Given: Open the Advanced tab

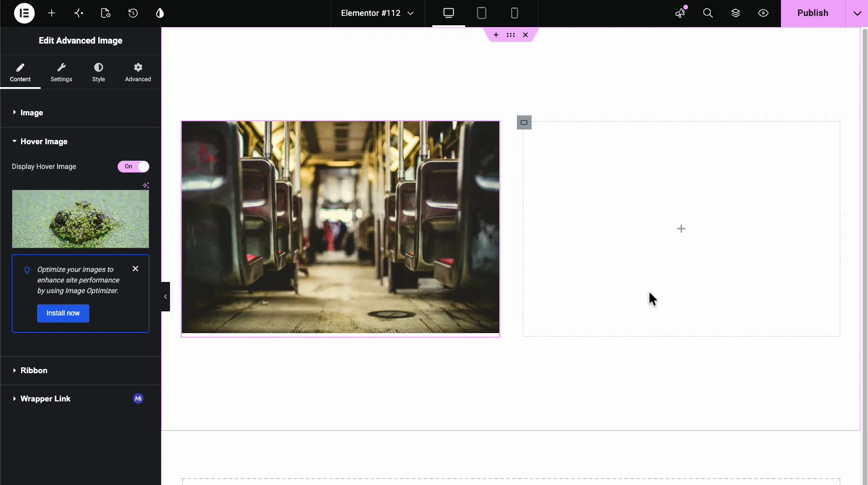Looking at the screenshot, I should tap(138, 72).
